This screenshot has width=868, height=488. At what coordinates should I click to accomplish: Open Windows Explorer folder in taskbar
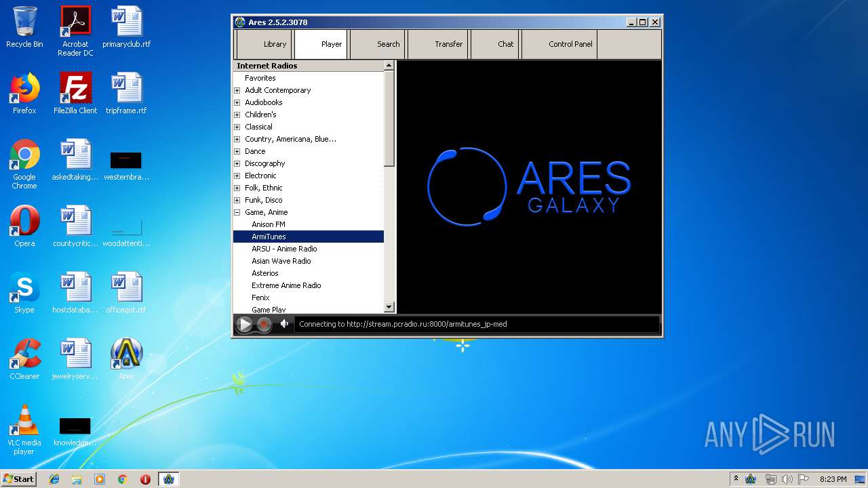pos(77,479)
